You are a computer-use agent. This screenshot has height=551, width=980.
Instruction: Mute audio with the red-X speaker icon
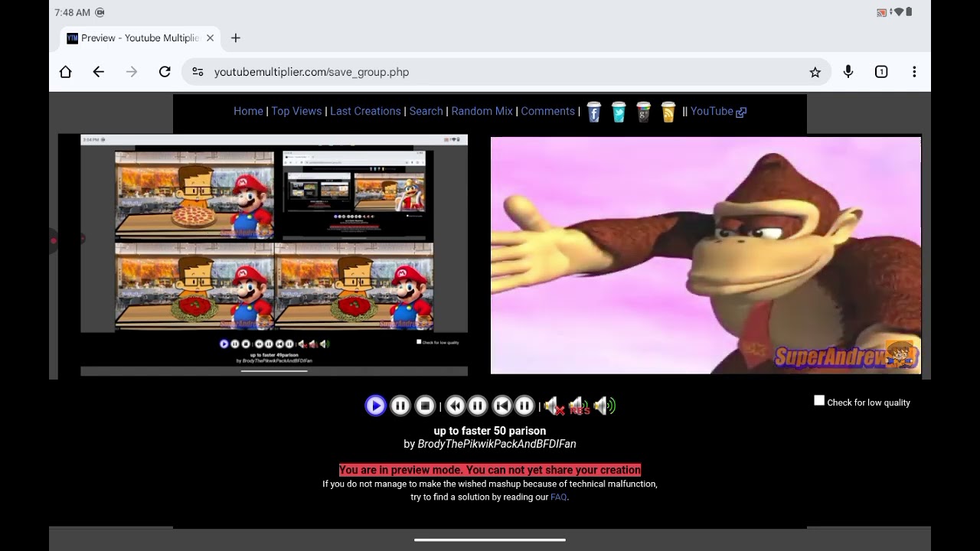click(x=554, y=406)
